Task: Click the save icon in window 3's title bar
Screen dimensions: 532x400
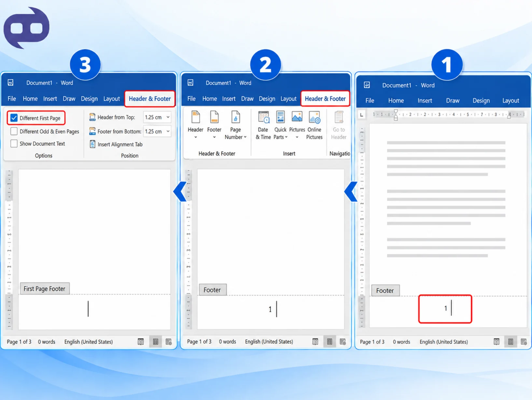Action: coord(10,83)
